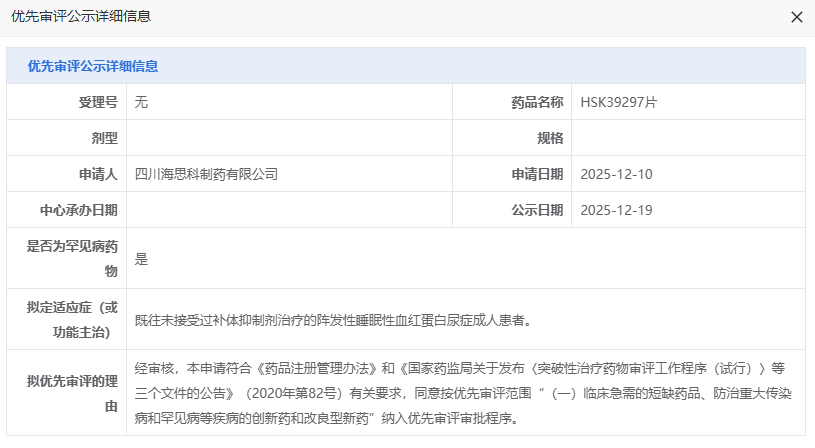815x448 pixels.
Task: Click the 申请人 label
Action: click(98, 174)
